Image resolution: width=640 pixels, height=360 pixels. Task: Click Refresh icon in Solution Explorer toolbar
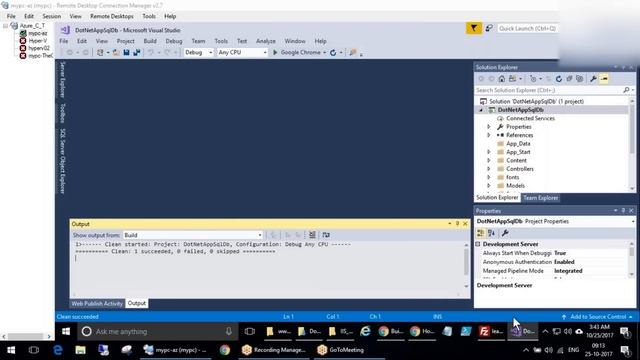tap(559, 79)
